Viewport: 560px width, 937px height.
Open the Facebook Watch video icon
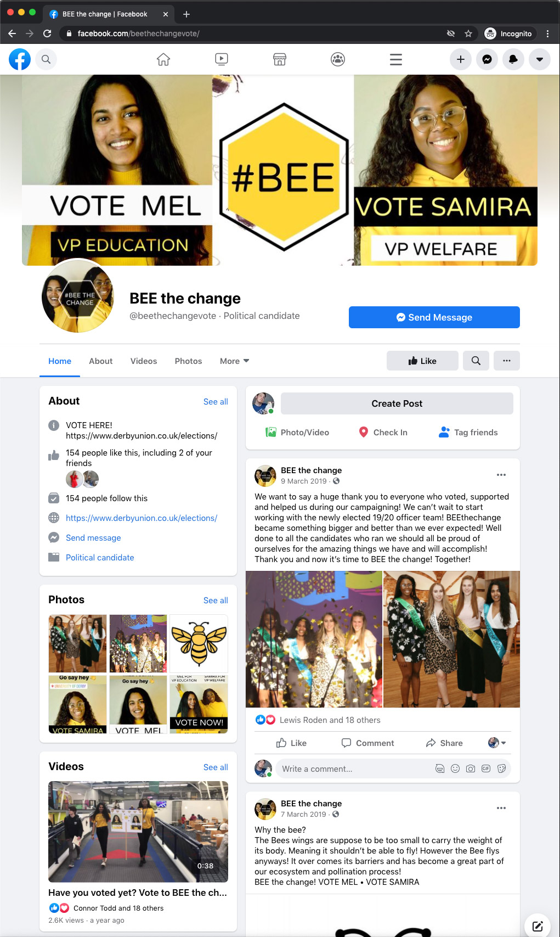(x=222, y=59)
